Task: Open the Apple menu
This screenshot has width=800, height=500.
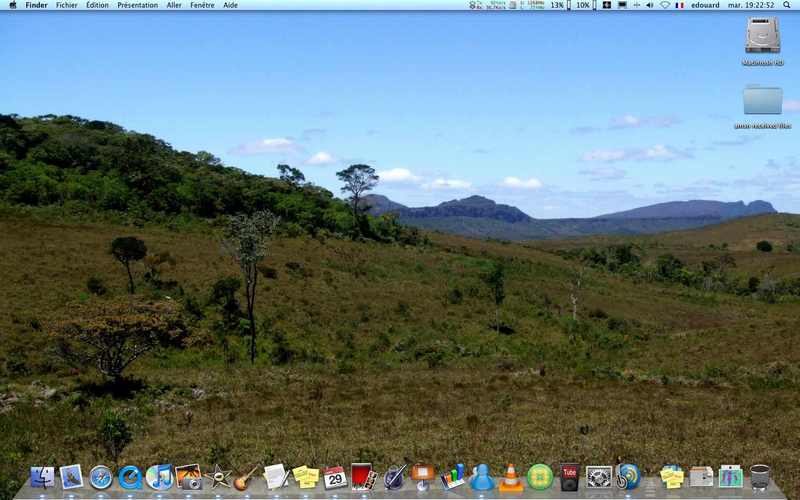Action: (13, 5)
